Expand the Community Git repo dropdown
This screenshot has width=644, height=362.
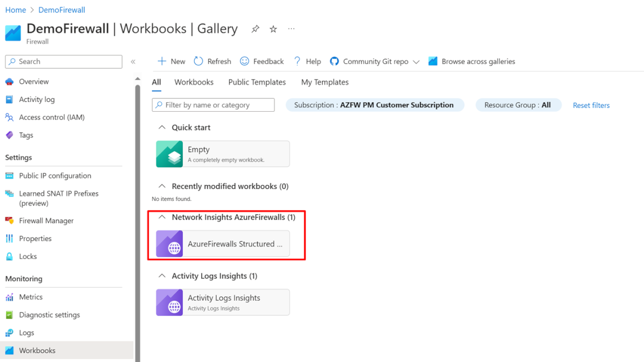tap(417, 61)
